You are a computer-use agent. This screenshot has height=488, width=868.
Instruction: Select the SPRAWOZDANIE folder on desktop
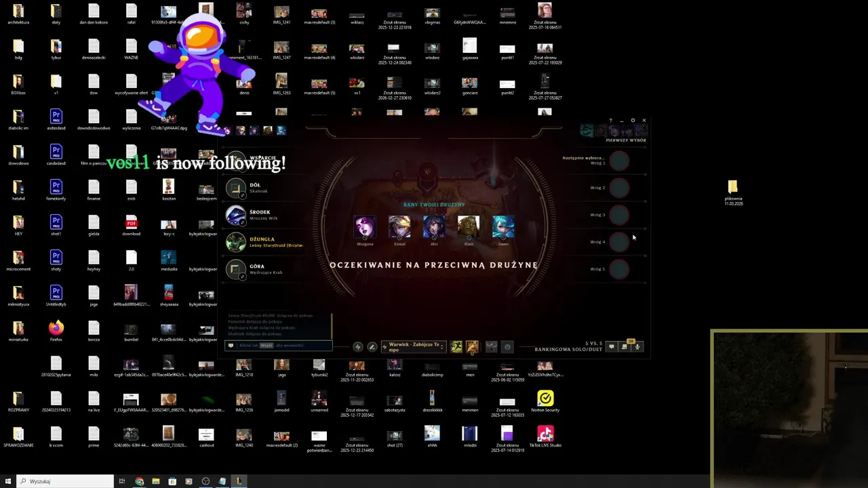[x=18, y=436]
